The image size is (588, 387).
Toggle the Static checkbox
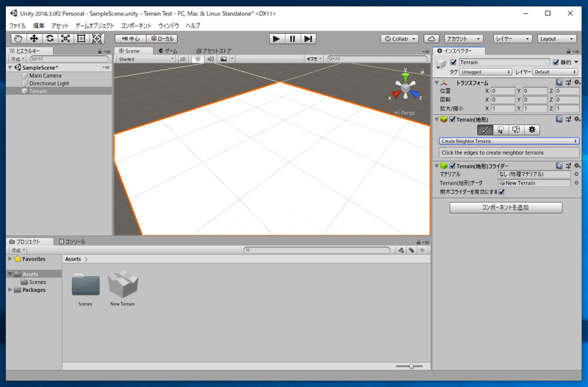point(556,63)
